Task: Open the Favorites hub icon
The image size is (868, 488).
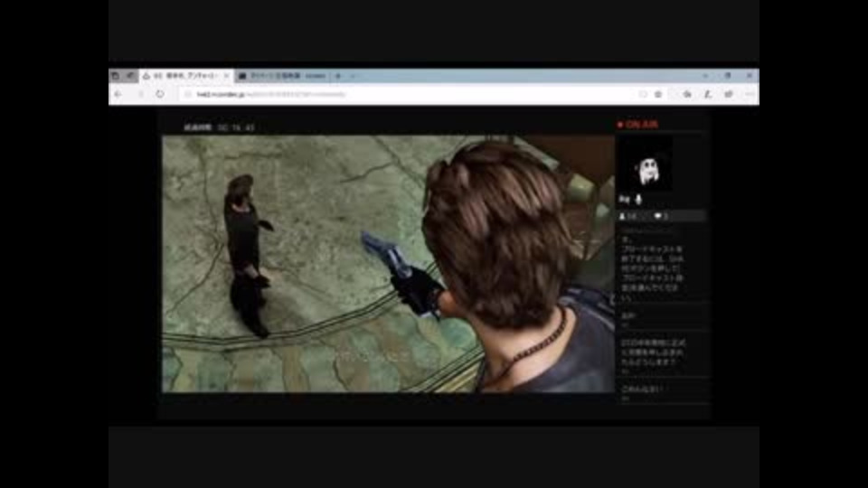Action: coord(687,95)
